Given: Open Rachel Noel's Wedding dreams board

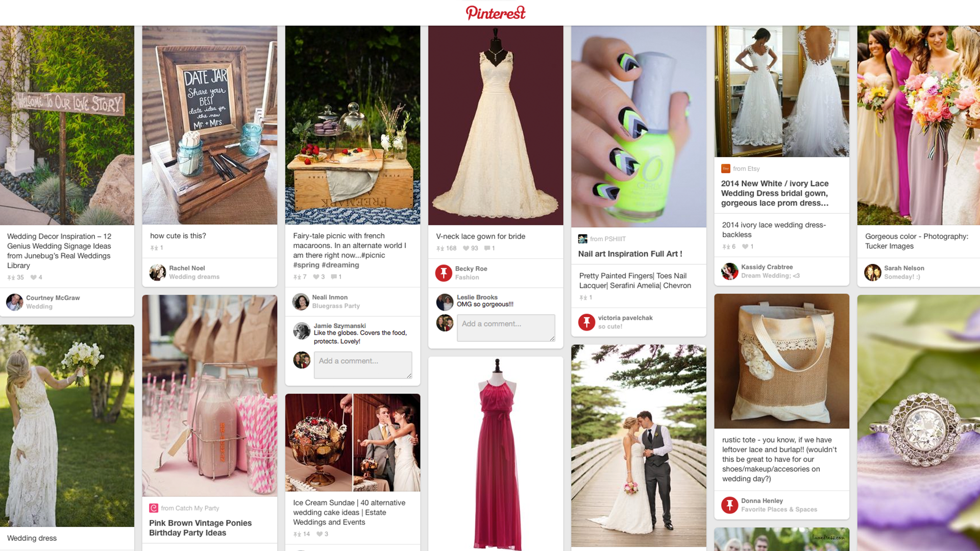Looking at the screenshot, I should point(194,277).
